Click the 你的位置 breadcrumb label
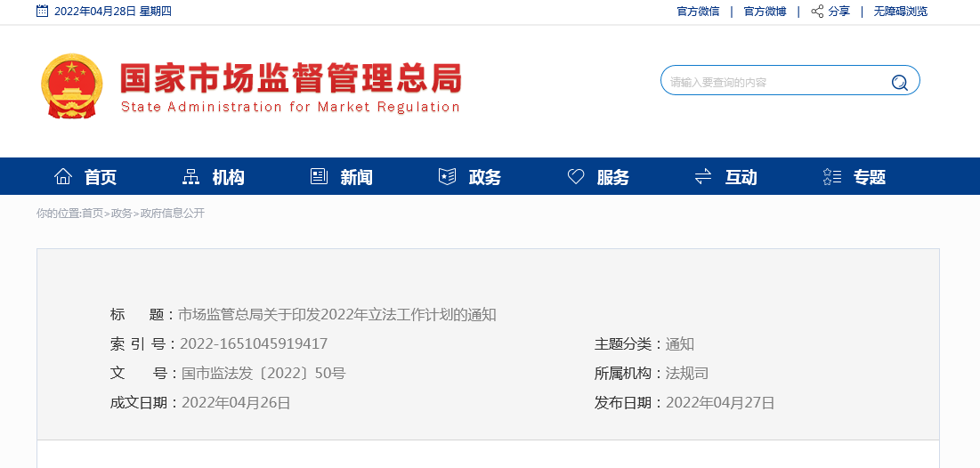The height and width of the screenshot is (468, 980). click(58, 213)
